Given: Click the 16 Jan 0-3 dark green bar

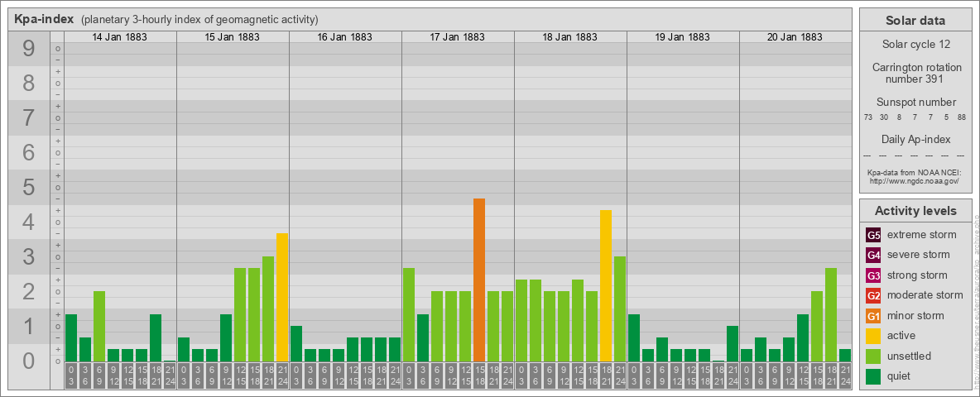Looking at the screenshot, I should (296, 344).
